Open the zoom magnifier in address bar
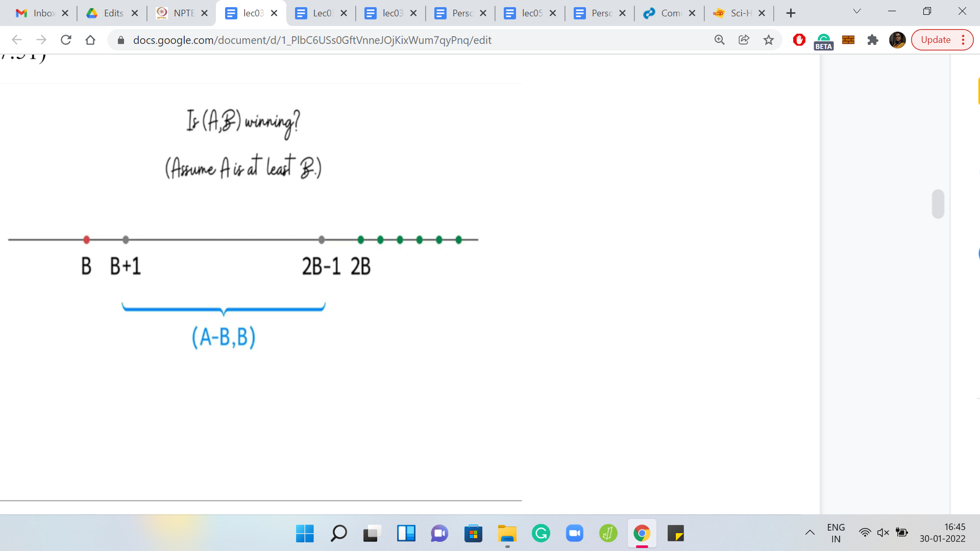980x551 pixels. 719,40
